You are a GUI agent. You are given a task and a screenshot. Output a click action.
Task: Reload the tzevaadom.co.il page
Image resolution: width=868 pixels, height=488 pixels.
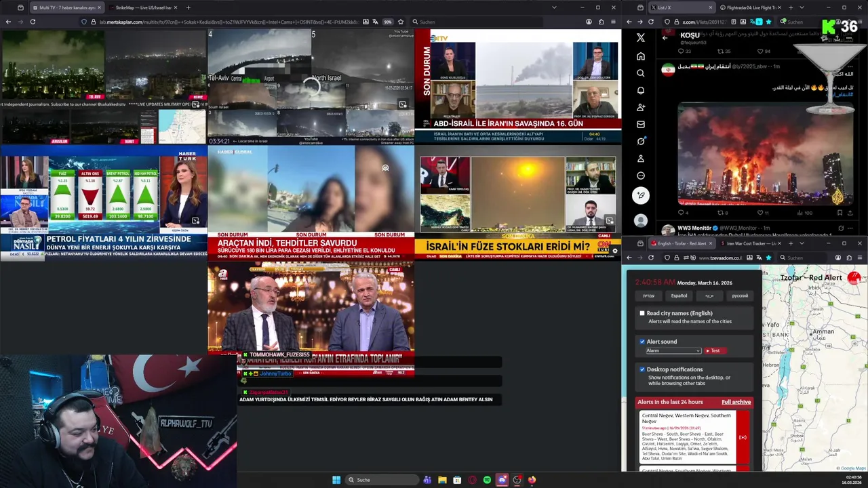coord(651,258)
